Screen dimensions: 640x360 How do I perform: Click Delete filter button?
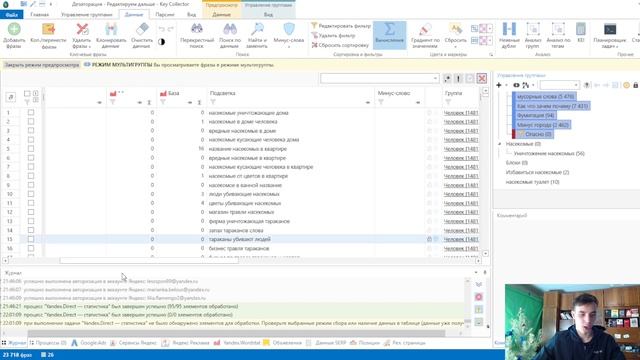click(333, 36)
